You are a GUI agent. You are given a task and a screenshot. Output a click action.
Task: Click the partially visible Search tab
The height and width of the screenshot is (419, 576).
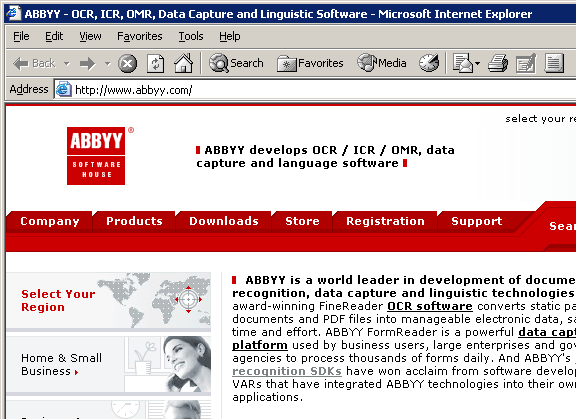[562, 226]
